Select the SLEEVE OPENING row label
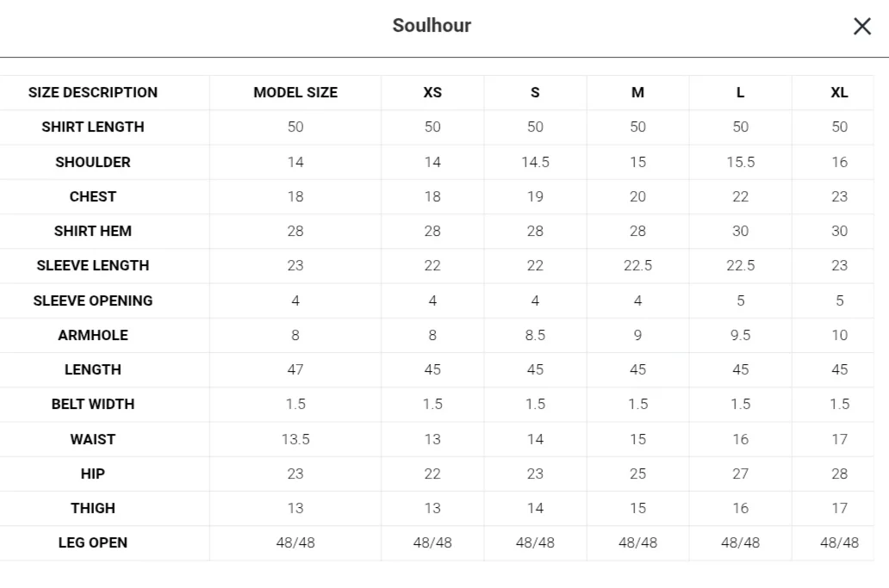The image size is (889, 588). click(93, 300)
